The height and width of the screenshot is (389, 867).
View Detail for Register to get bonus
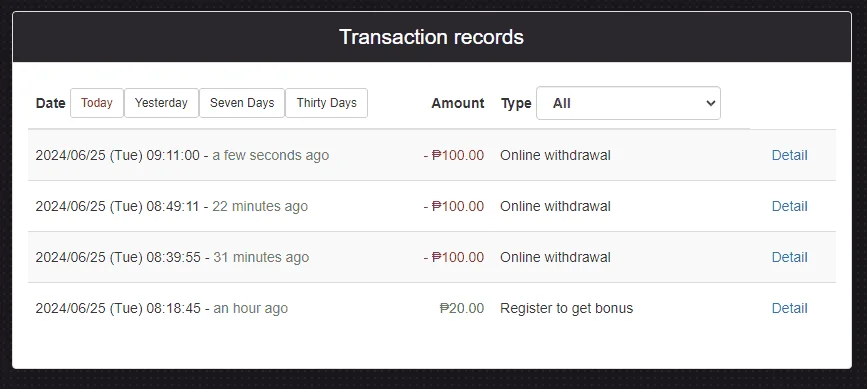[x=790, y=308]
